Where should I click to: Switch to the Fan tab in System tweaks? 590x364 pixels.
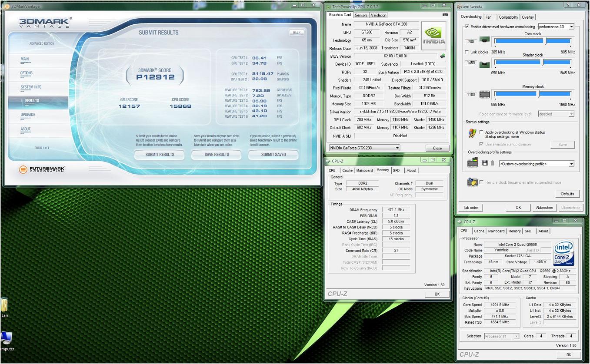(489, 17)
